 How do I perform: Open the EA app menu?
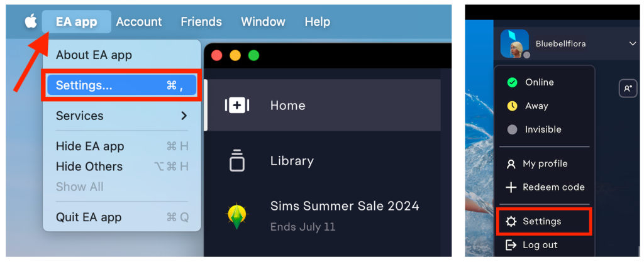click(76, 22)
